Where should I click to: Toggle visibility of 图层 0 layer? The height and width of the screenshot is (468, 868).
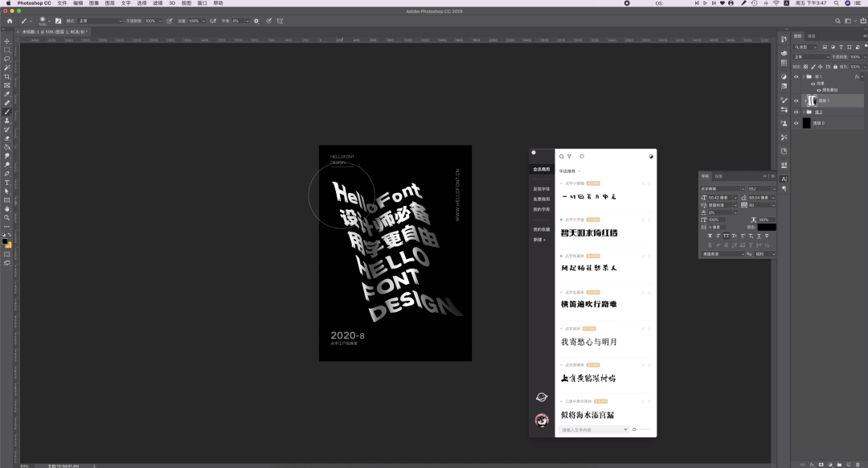(796, 123)
